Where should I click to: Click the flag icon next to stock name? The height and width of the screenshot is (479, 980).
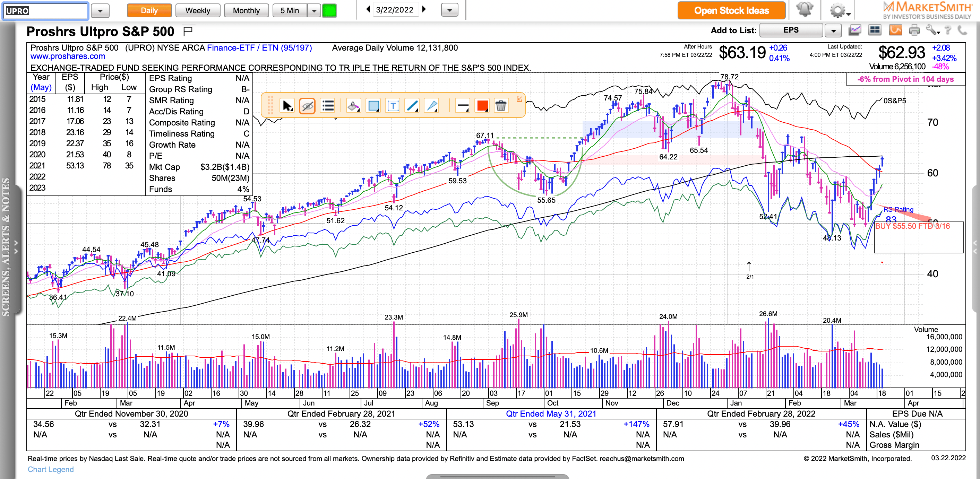tap(188, 31)
